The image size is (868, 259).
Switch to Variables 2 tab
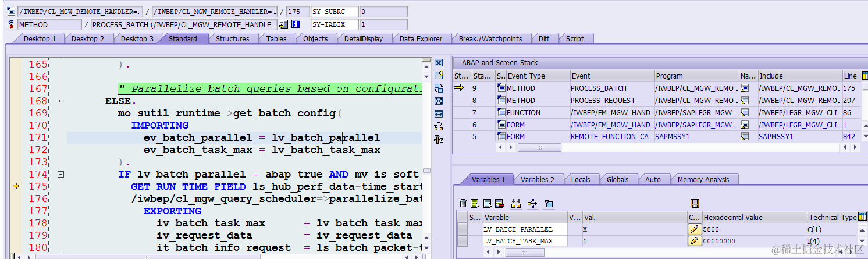[537, 179]
